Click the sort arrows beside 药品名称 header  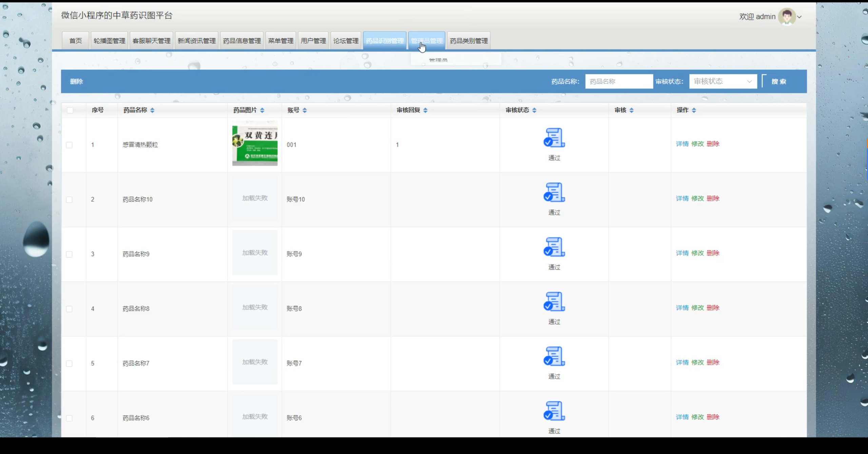click(x=152, y=110)
